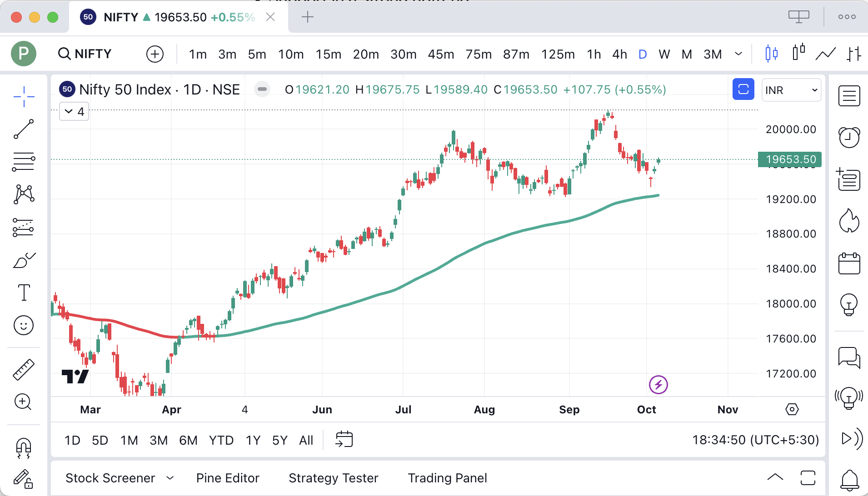Open the data window layers panel
The width and height of the screenshot is (868, 496).
[848, 179]
